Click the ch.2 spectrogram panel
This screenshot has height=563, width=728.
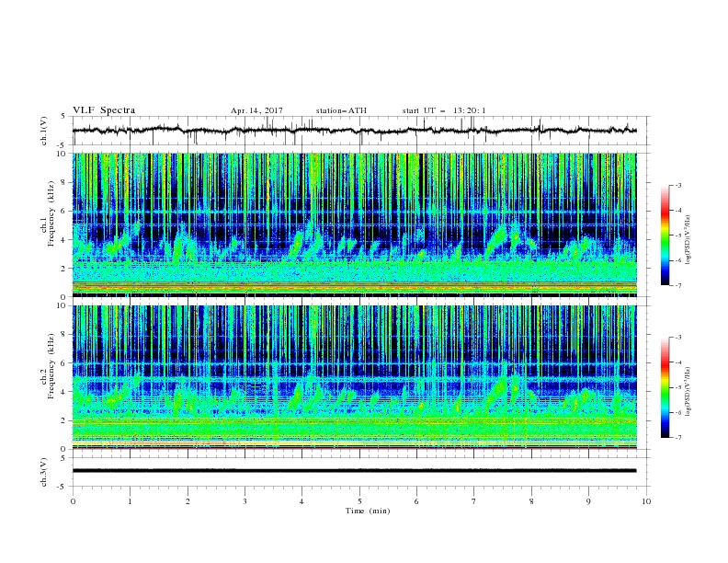pos(354,377)
